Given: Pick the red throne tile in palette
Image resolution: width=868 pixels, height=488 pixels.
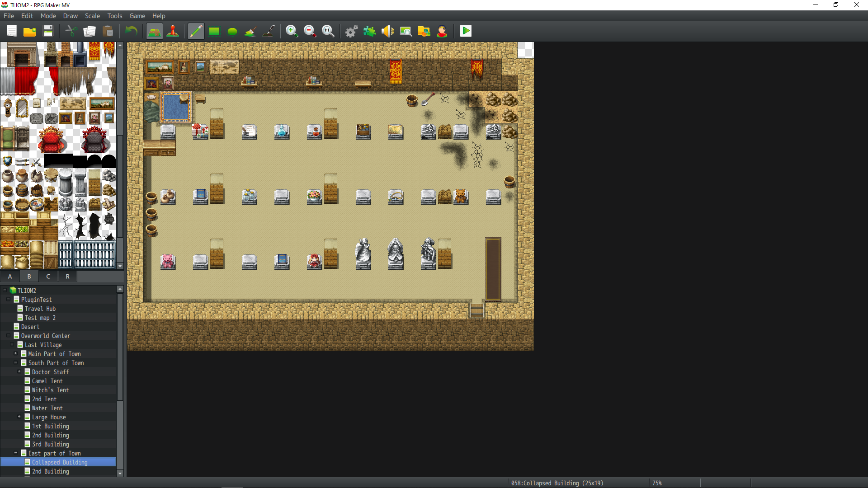Looking at the screenshot, I should 51,140.
